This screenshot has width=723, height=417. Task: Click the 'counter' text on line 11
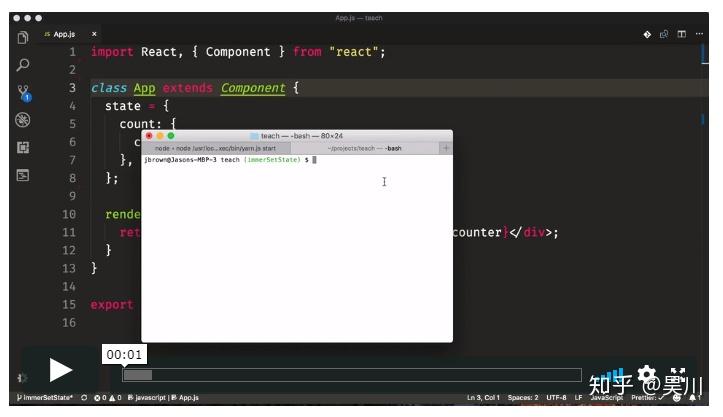pos(477,232)
